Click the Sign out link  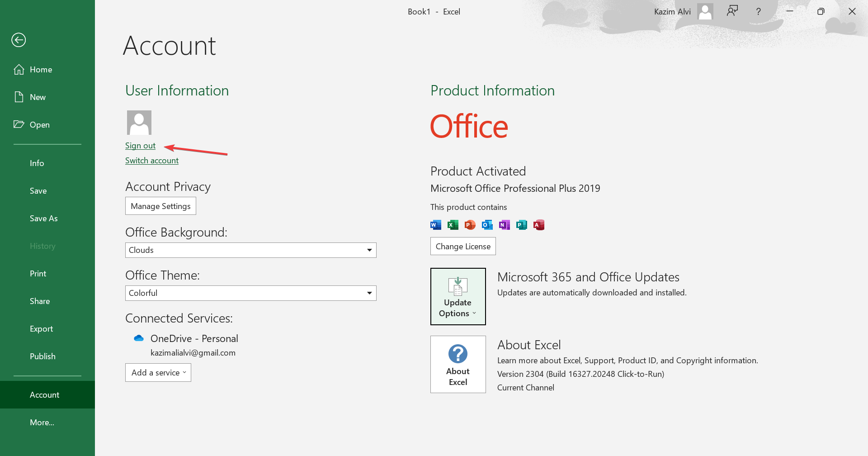point(140,146)
